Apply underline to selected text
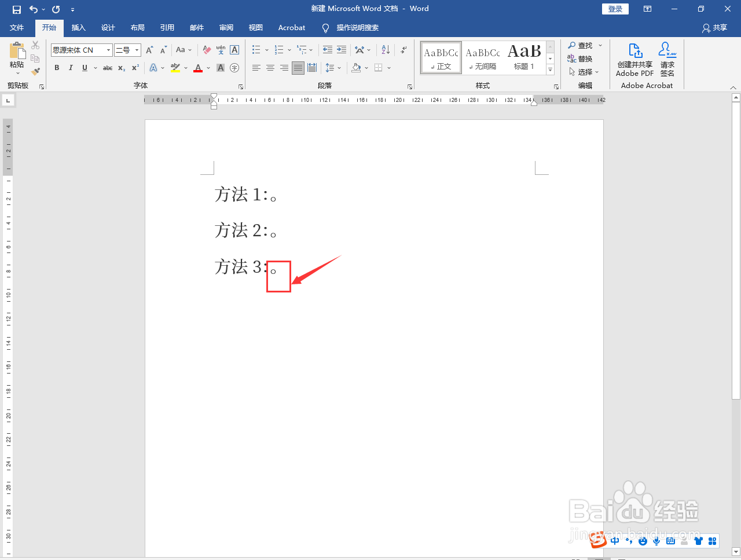 coord(85,68)
